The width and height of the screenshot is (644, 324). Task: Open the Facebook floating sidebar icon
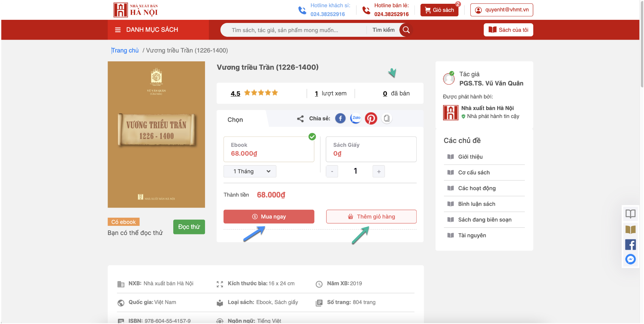[x=630, y=244]
